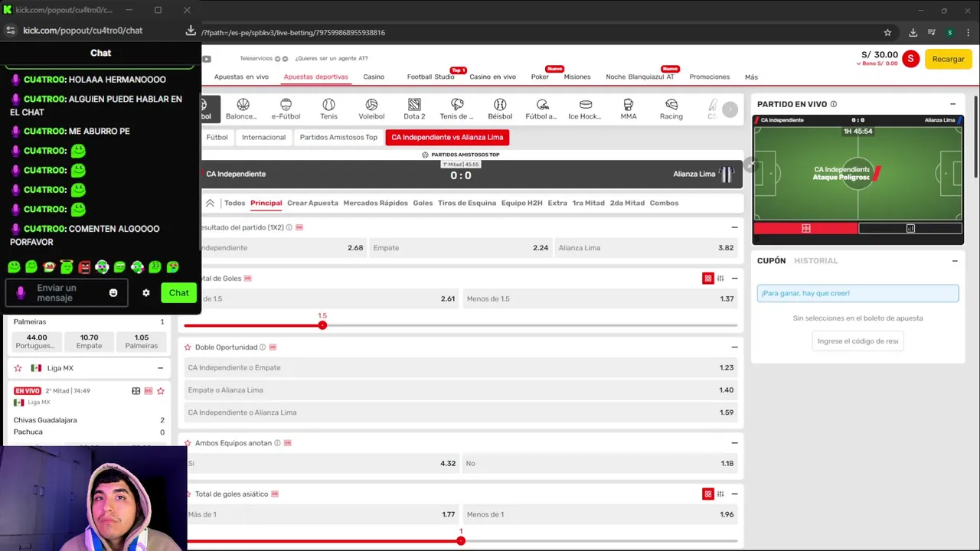Collapse the Resultado del partido market
The image size is (980, 551).
click(734, 227)
